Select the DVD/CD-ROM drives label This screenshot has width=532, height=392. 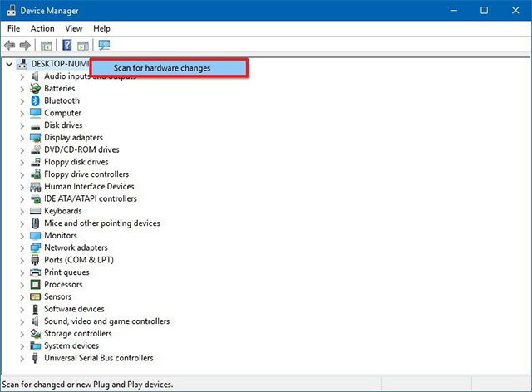[81, 149]
